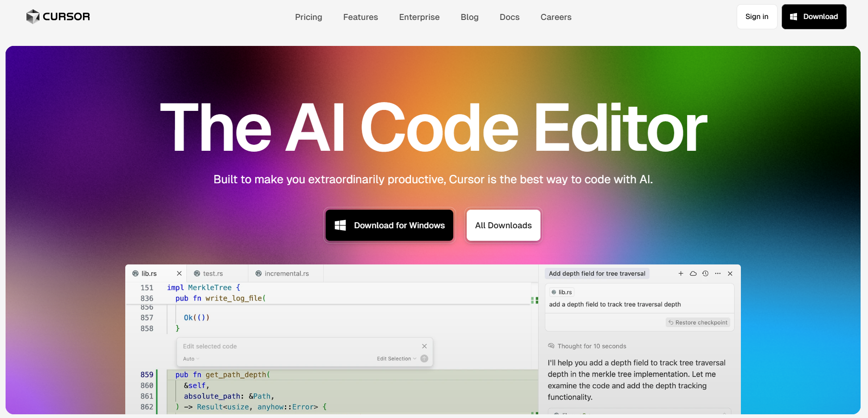
Task: Visit the Careers page
Action: pyautogui.click(x=556, y=17)
